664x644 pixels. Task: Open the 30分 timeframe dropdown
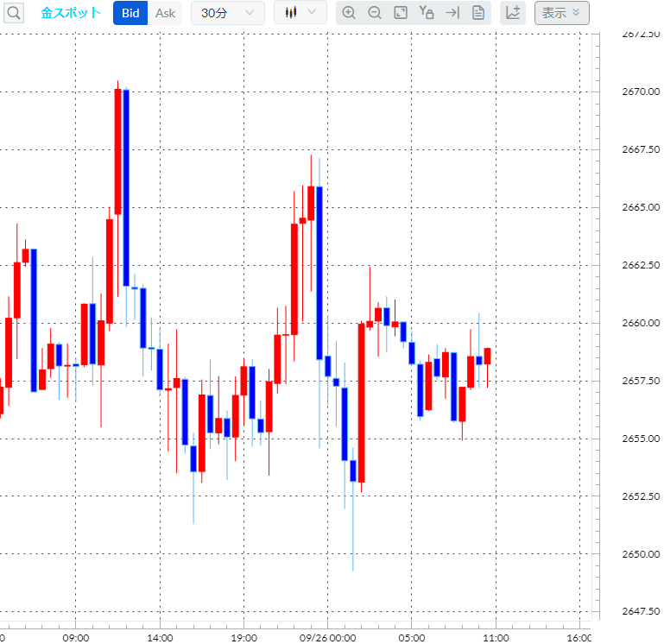point(227,13)
